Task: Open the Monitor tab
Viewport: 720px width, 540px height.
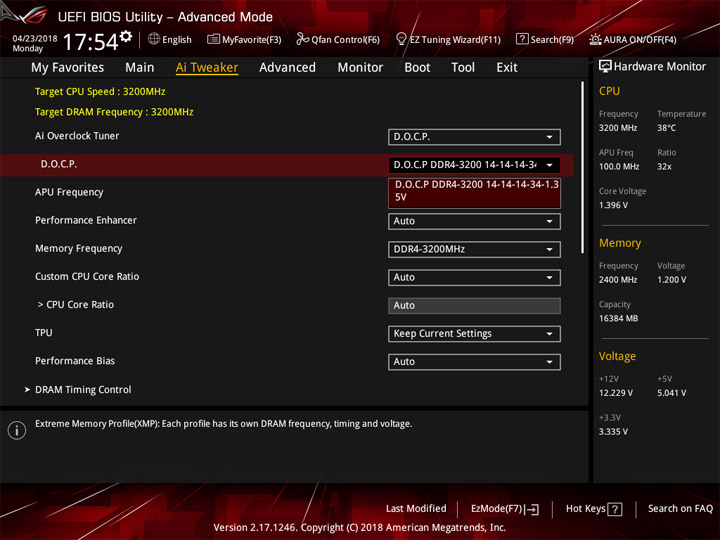Action: click(360, 68)
